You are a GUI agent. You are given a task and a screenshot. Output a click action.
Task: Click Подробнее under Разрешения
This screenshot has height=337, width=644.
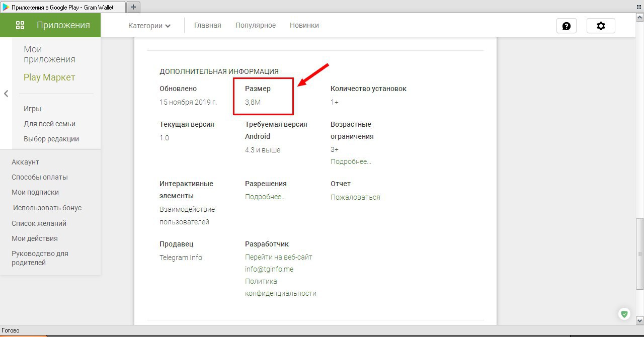tap(265, 197)
